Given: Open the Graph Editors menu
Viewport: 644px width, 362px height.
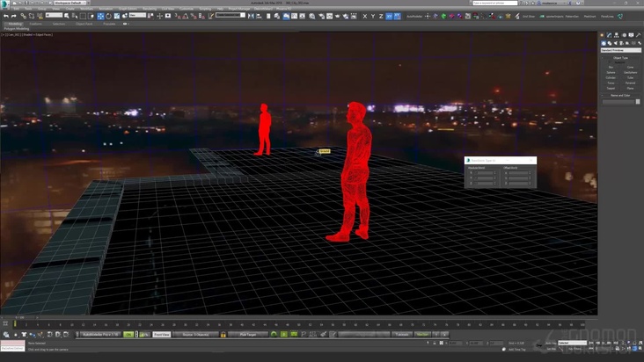Looking at the screenshot, I should [x=128, y=9].
